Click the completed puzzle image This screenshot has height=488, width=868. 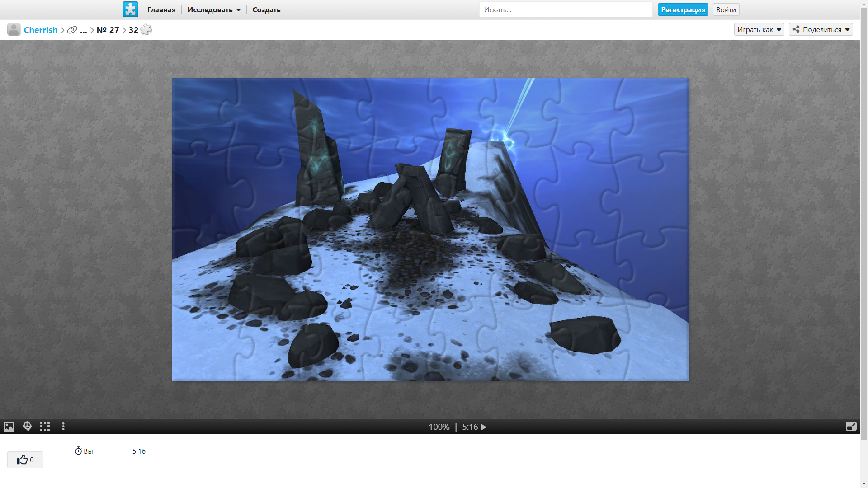tap(430, 230)
